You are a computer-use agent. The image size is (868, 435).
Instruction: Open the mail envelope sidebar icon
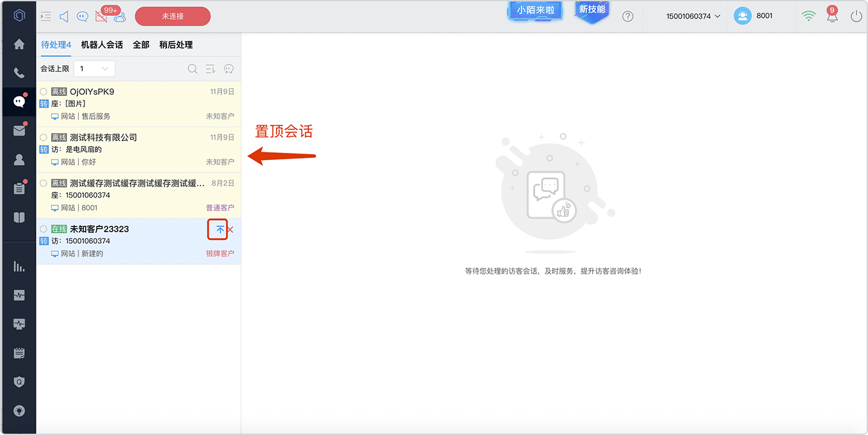(19, 130)
